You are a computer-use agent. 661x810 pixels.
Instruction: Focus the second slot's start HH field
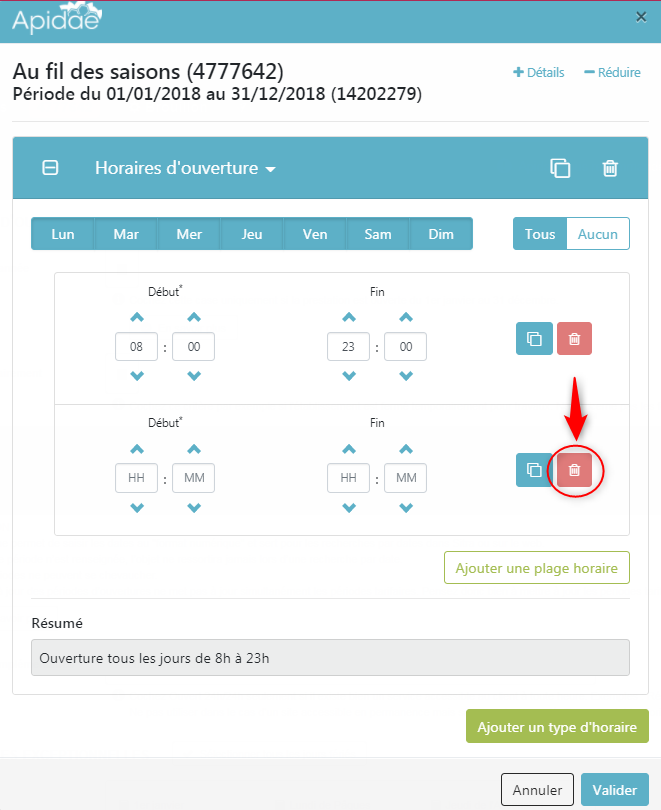pos(136,478)
